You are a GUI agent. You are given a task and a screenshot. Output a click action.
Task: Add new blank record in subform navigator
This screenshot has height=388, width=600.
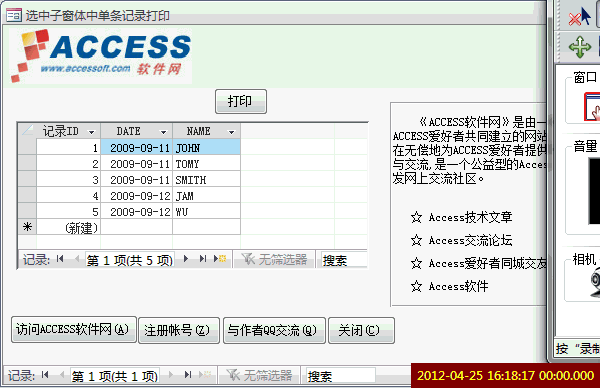pos(220,259)
